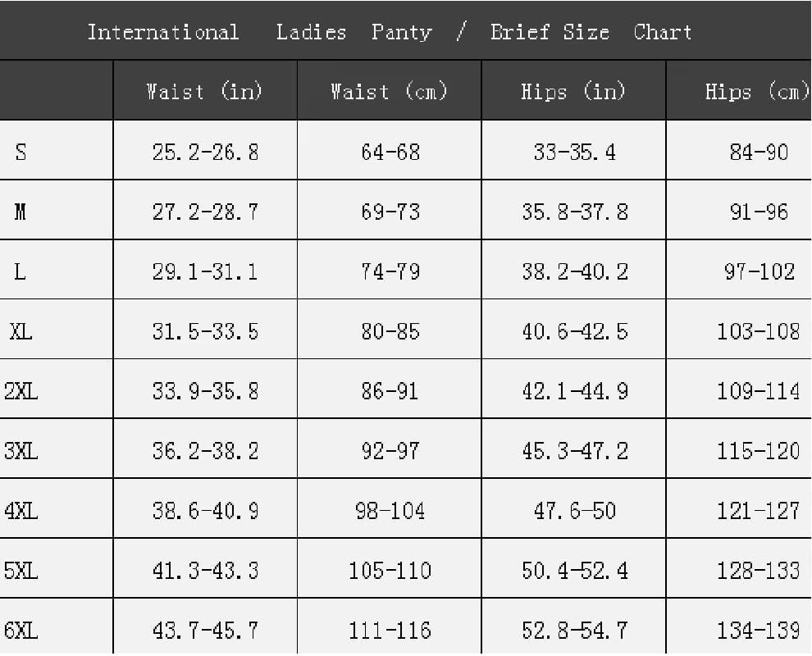Click the L size row label

20,271
